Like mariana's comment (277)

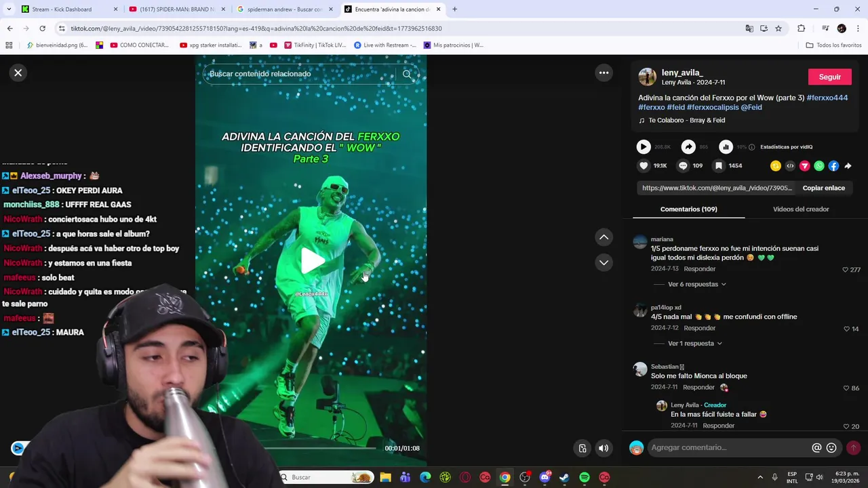pyautogui.click(x=845, y=270)
